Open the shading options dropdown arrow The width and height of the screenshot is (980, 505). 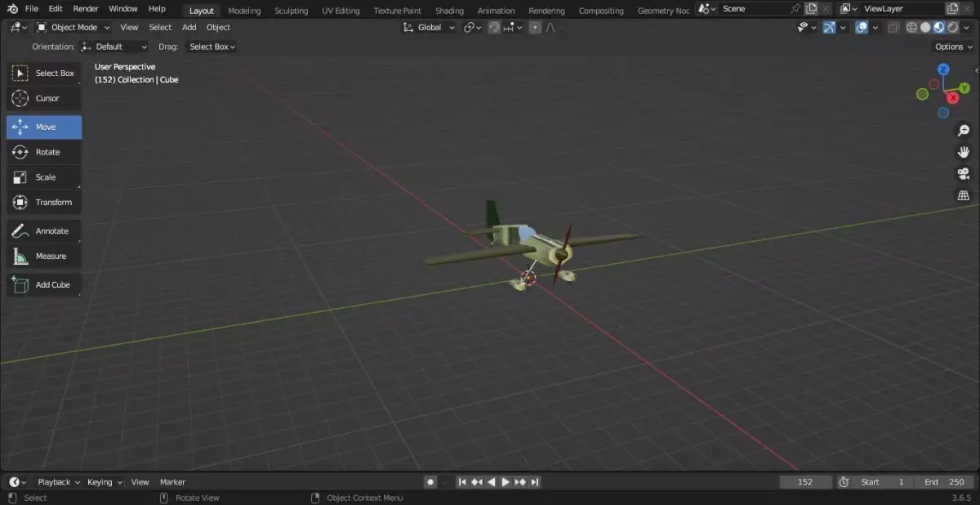(966, 27)
